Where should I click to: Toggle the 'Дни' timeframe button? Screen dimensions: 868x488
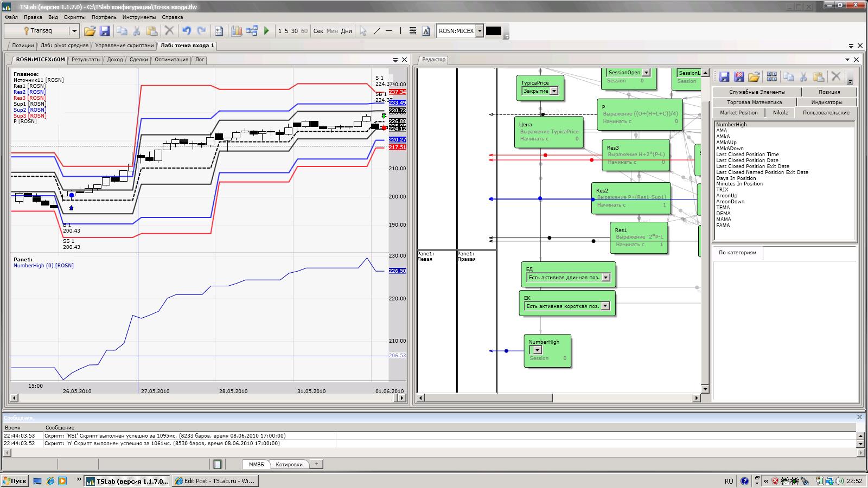pos(346,31)
